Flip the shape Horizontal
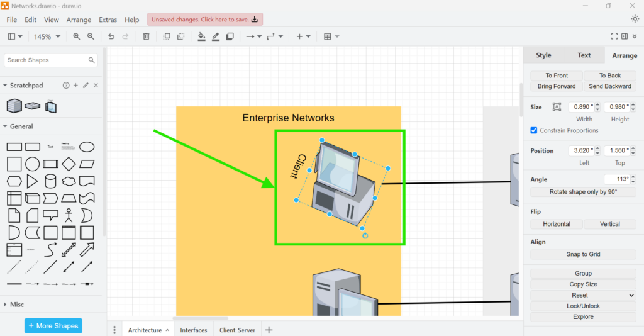The image size is (644, 336). (x=557, y=224)
